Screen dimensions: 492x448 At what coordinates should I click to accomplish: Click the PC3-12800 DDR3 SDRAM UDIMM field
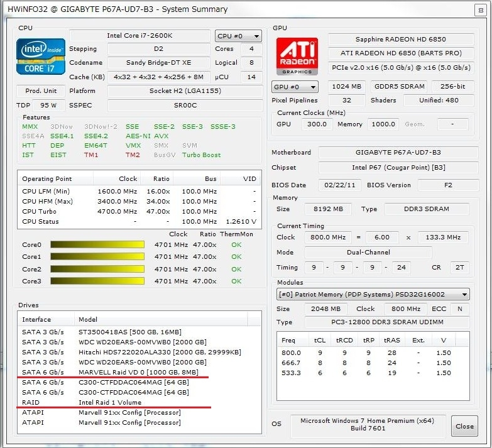(x=387, y=322)
